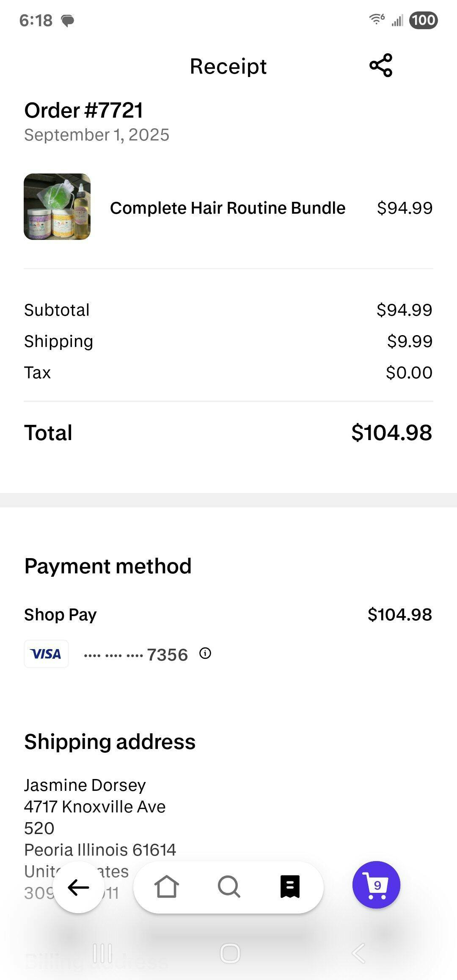Screen dimensions: 457x980
Task: Tap the battery indicator showing 100
Action: coord(423,20)
